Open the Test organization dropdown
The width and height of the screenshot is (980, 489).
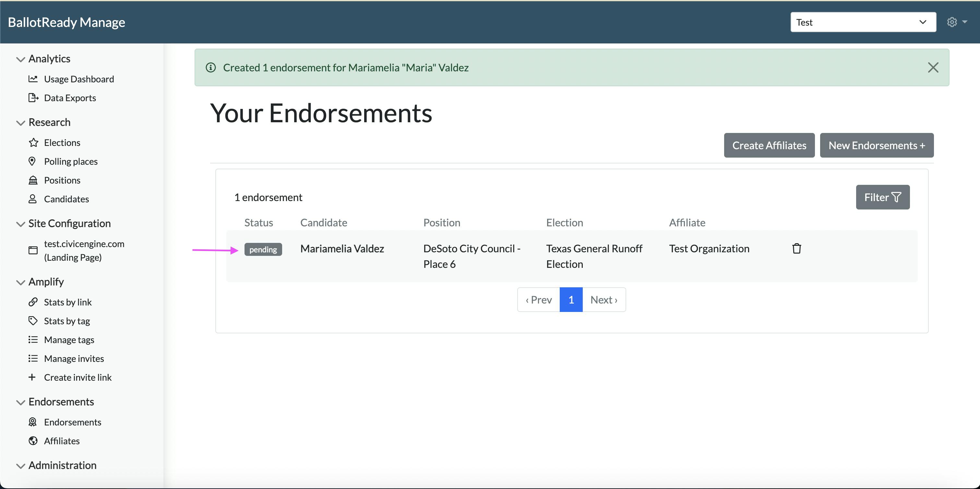point(863,22)
